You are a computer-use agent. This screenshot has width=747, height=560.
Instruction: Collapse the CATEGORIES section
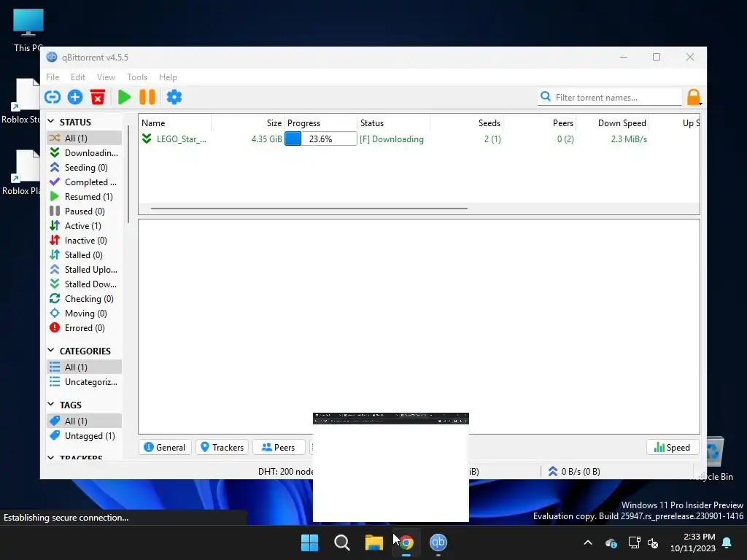pyautogui.click(x=51, y=351)
